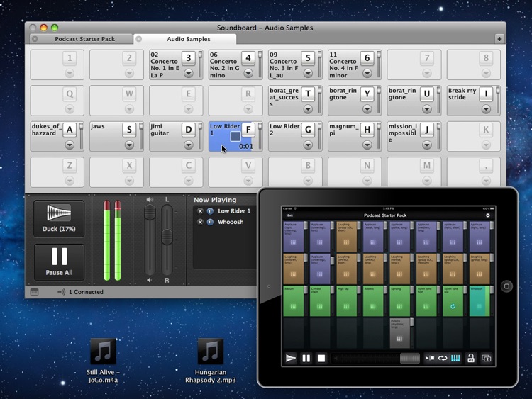Add a new tab with the plus button

[x=499, y=39]
